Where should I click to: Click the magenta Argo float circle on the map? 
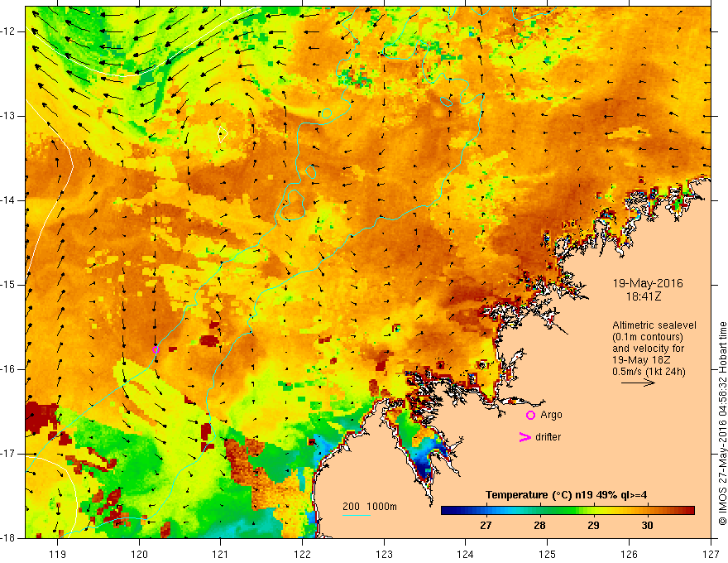point(156,349)
